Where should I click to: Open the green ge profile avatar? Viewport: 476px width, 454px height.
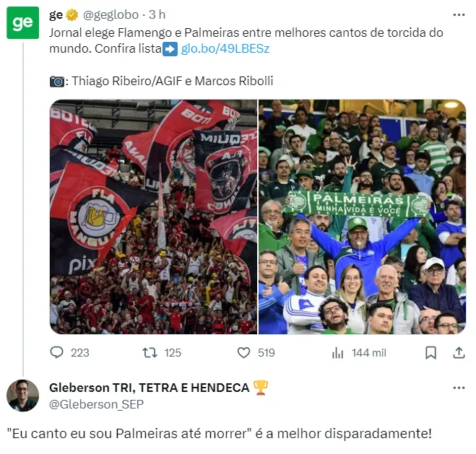23,23
